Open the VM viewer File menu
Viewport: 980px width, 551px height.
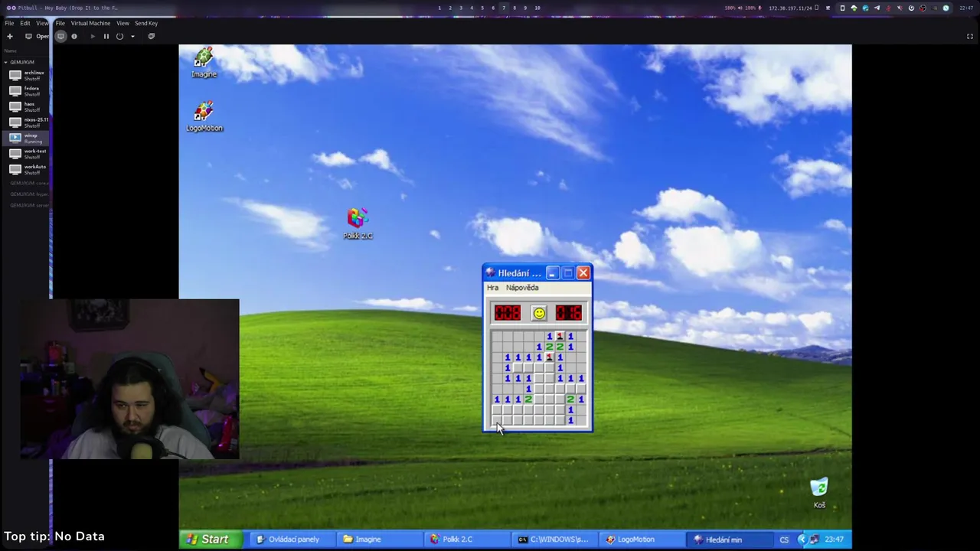[60, 23]
